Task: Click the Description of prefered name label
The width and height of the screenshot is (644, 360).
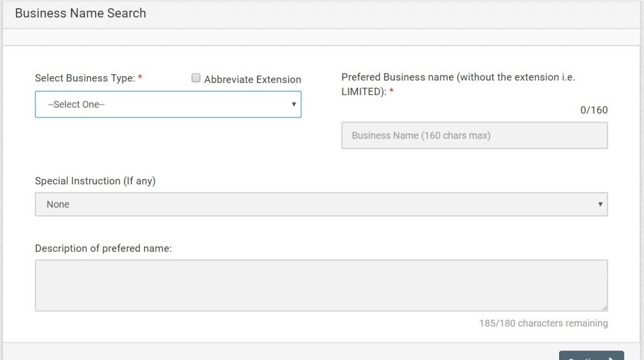Action: point(103,248)
